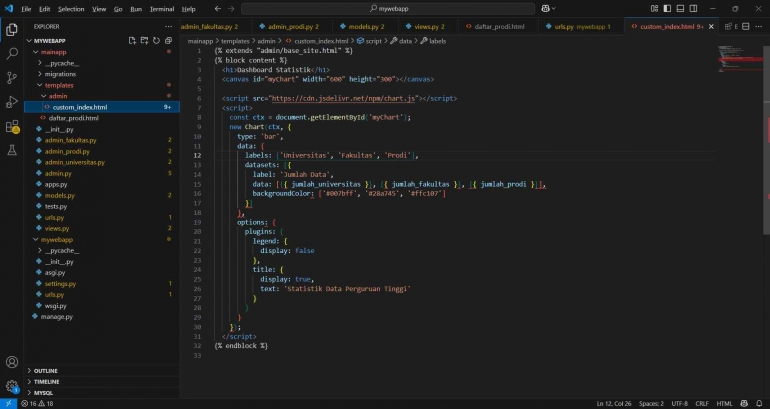
Task: Open the Testing flask view
Action: tap(12, 150)
